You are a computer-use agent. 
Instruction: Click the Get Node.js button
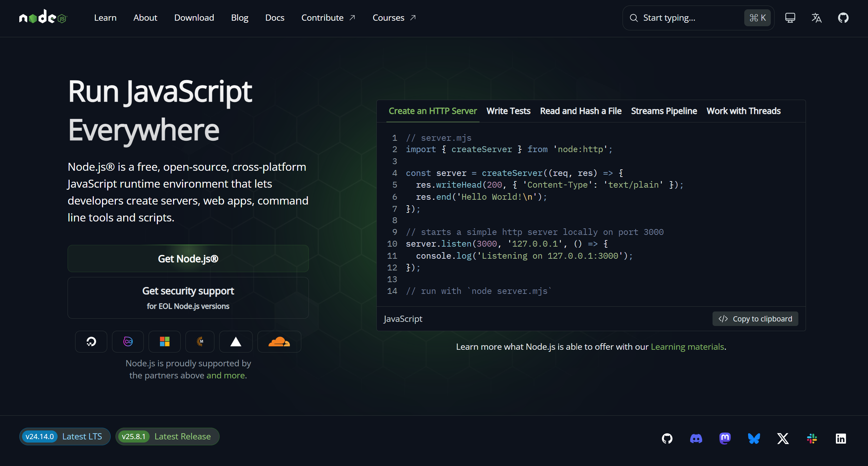188,258
